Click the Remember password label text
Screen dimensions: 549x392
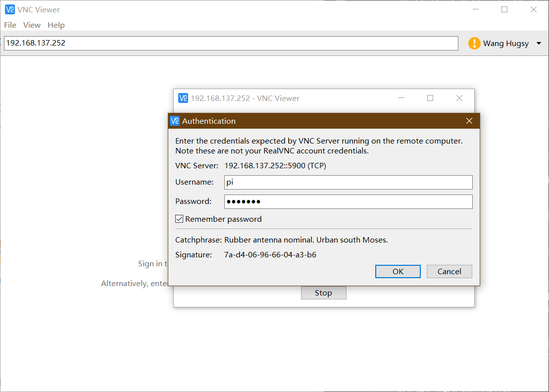[x=223, y=219]
